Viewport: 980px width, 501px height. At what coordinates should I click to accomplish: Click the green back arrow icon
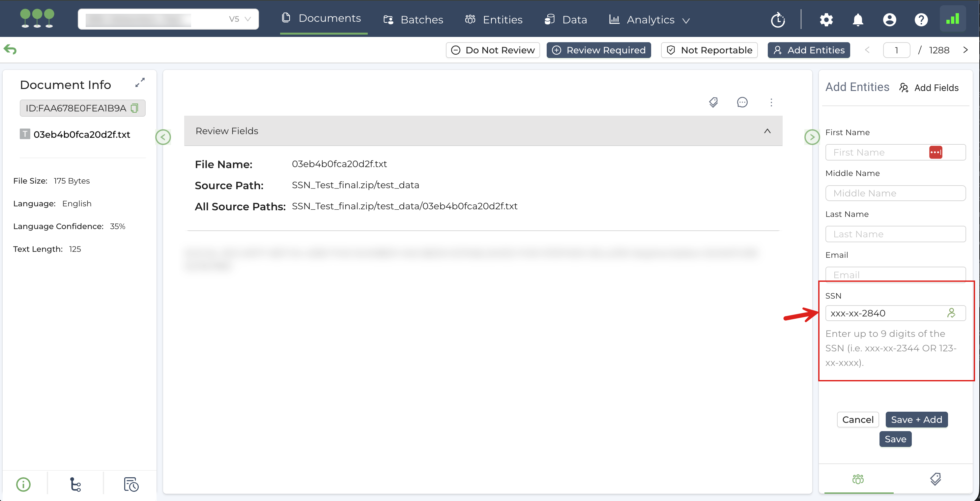[10, 49]
